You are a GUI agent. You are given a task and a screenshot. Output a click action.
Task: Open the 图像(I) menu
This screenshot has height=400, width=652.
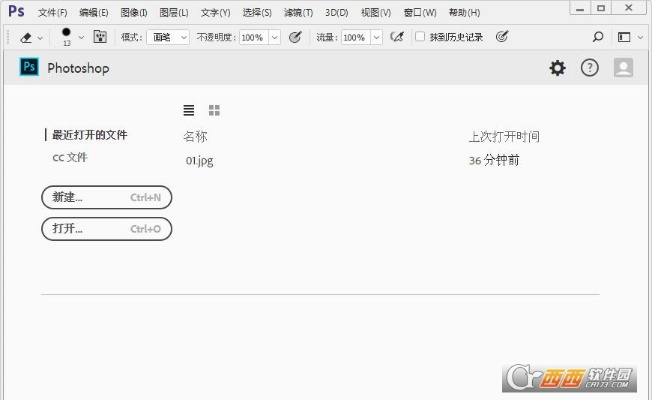[x=134, y=13]
